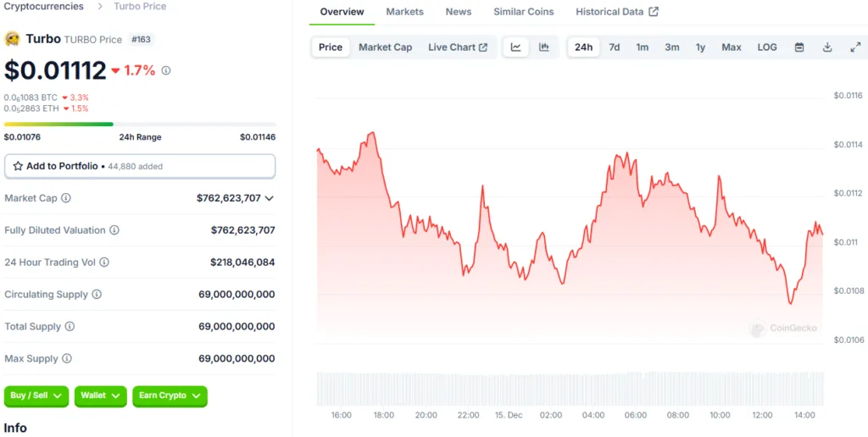868x437 pixels.
Task: Click the $0.01146 24h high value
Action: (x=258, y=137)
